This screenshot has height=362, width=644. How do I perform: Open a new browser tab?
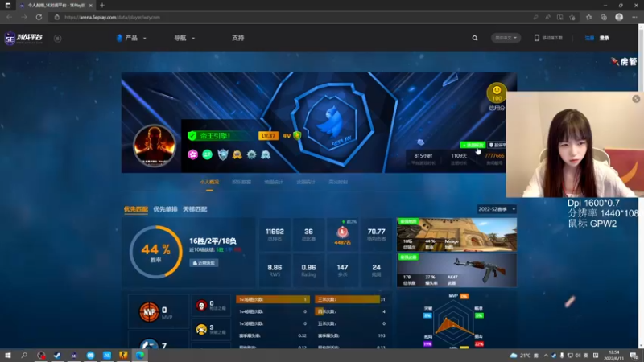pyautogui.click(x=102, y=6)
